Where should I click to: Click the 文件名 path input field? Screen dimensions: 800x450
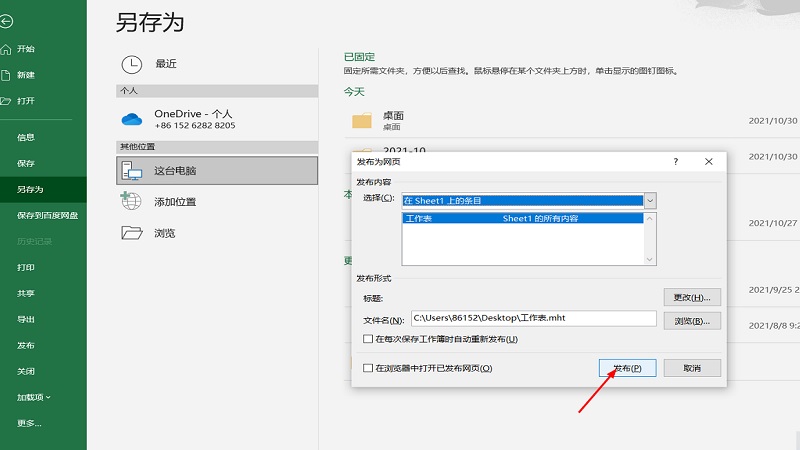pyautogui.click(x=533, y=319)
